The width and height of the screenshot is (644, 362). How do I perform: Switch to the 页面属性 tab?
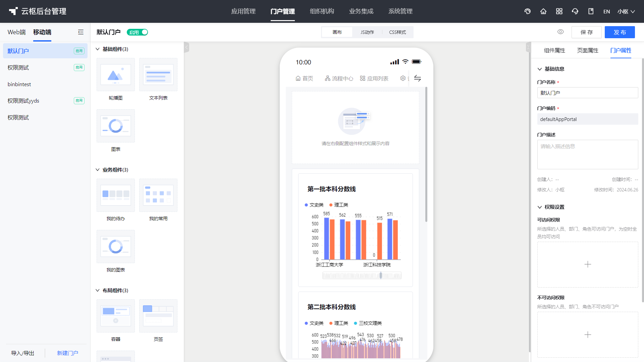pos(588,51)
